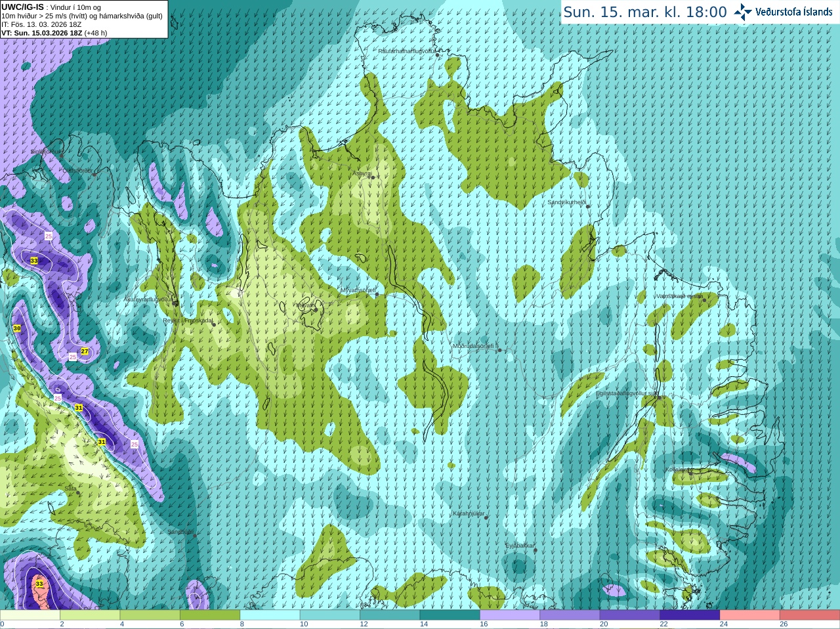Click the Mývatnsöræfi station label

coord(358,290)
